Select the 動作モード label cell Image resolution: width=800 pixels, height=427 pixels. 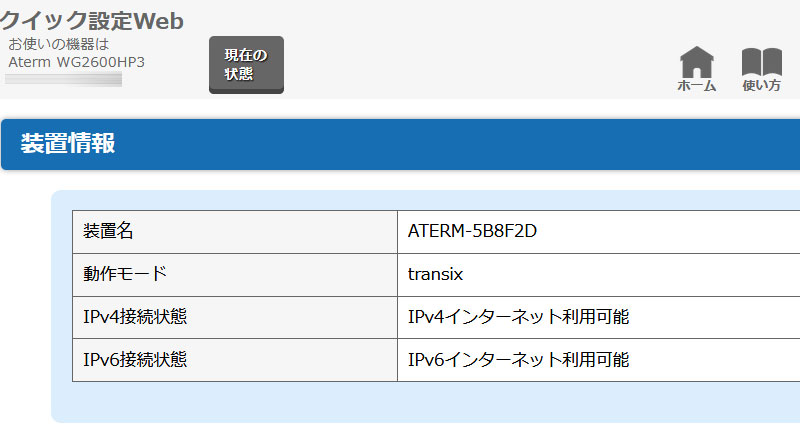tap(235, 274)
